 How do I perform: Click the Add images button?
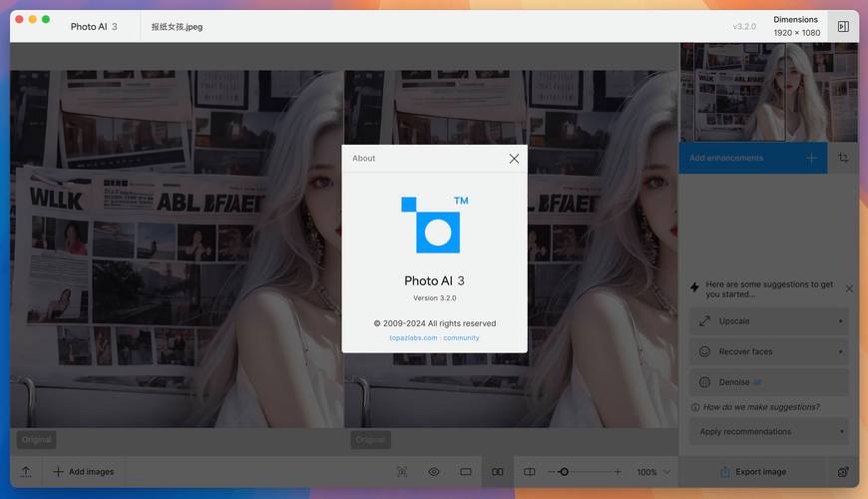click(84, 472)
